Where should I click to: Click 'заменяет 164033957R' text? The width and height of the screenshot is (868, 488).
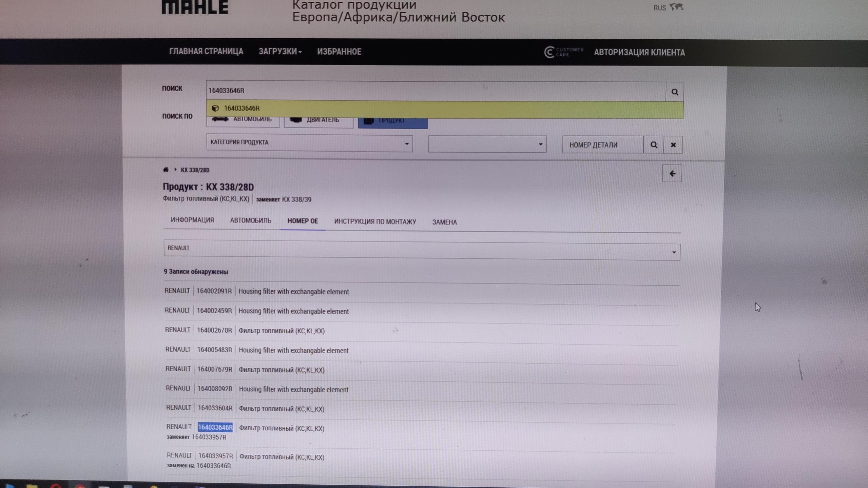click(196, 437)
